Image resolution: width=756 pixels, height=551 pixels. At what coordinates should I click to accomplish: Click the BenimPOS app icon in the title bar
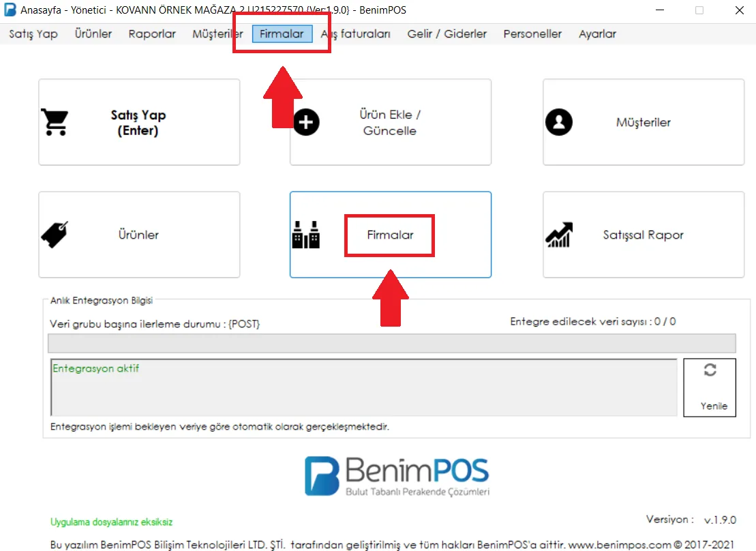(10, 10)
